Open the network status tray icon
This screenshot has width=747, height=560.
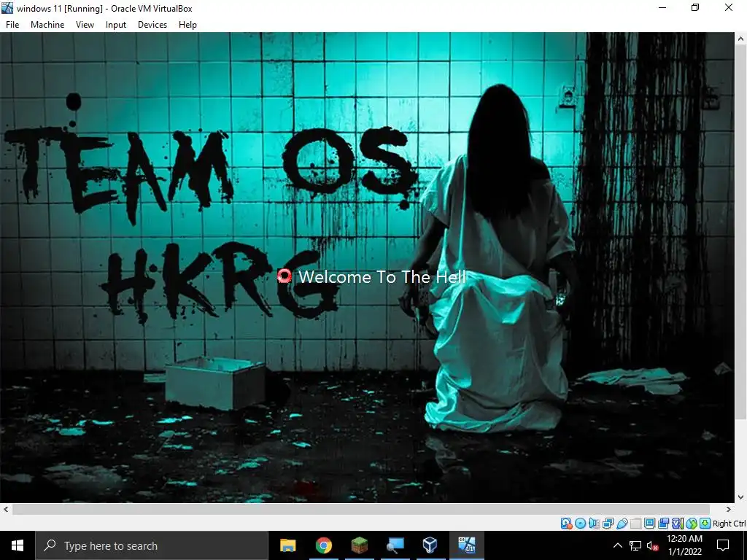coord(635,545)
